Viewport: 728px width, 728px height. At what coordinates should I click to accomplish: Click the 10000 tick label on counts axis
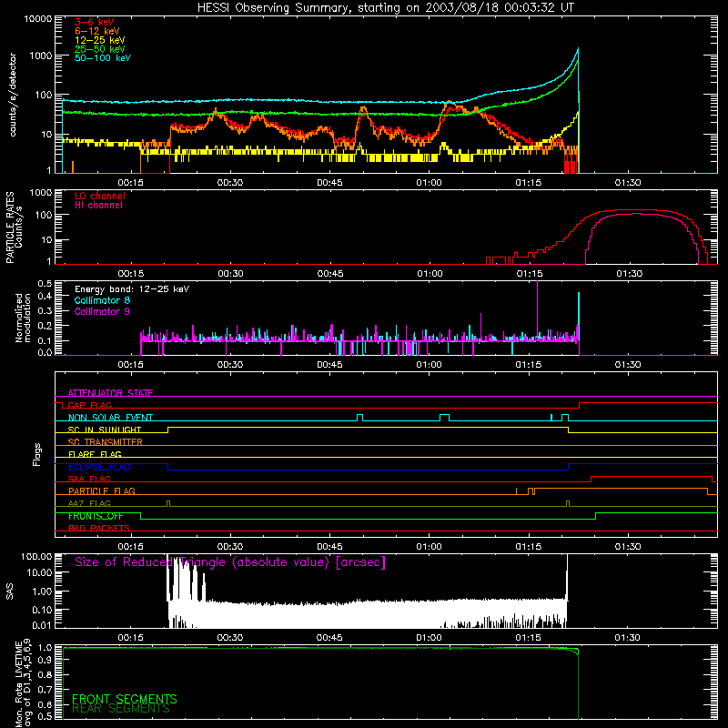(x=37, y=18)
